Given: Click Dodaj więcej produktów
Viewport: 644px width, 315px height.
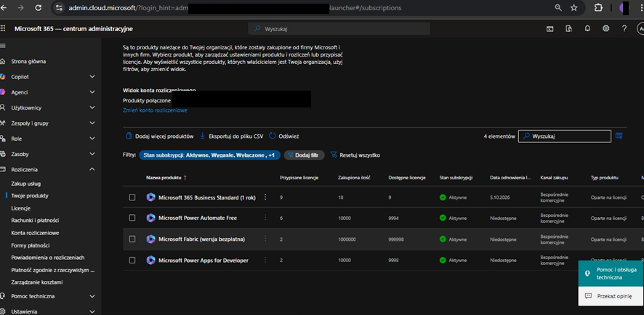Looking at the screenshot, I should click(x=159, y=136).
